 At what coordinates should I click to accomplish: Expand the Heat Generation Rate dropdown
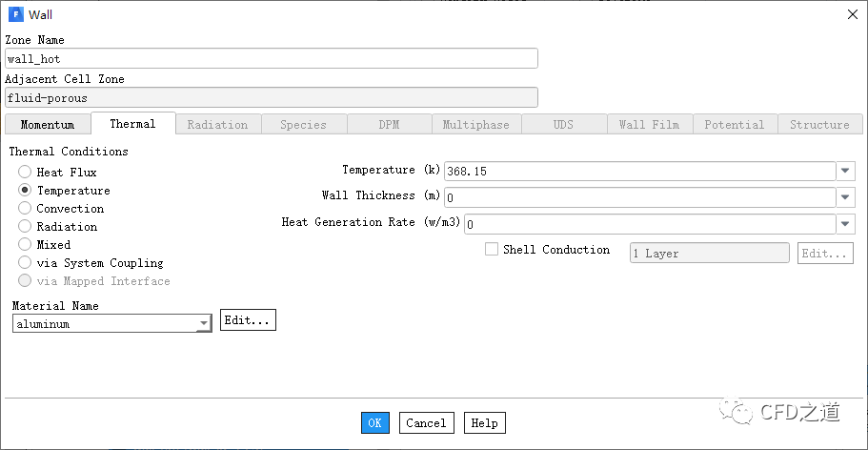846,224
